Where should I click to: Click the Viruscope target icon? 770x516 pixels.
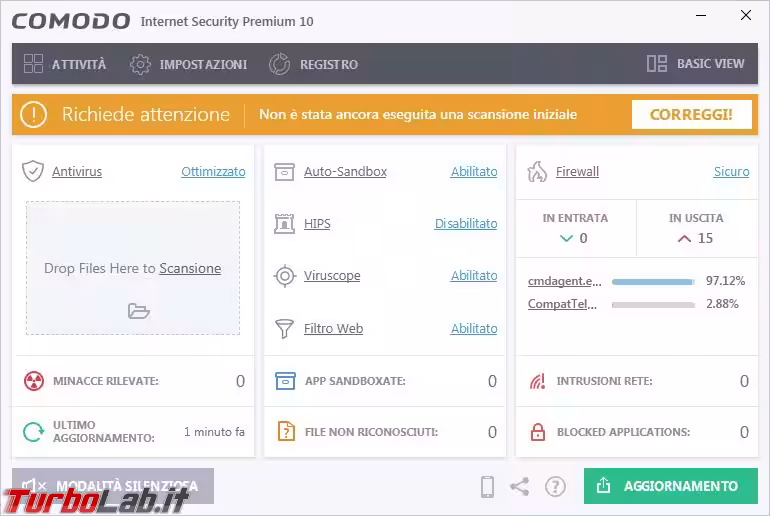pos(285,276)
